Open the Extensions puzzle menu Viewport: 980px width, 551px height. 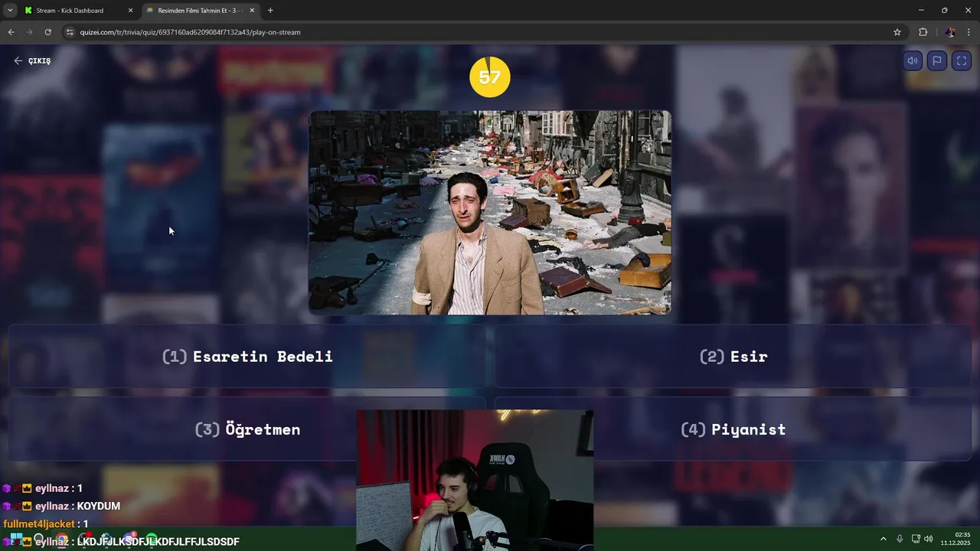click(x=923, y=32)
